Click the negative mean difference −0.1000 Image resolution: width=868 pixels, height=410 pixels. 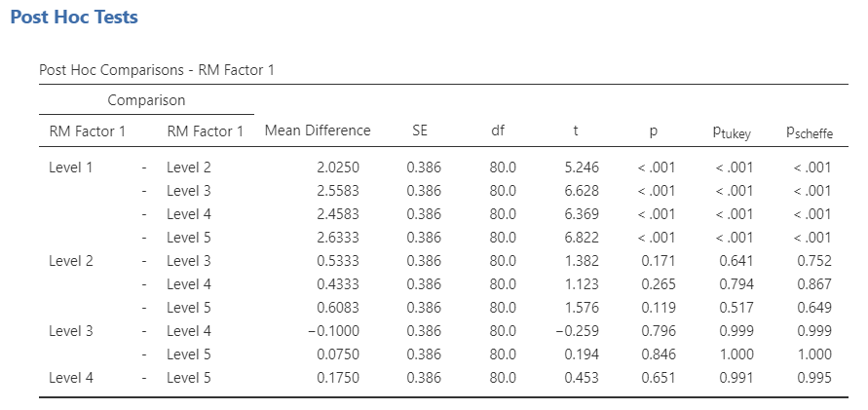point(333,331)
